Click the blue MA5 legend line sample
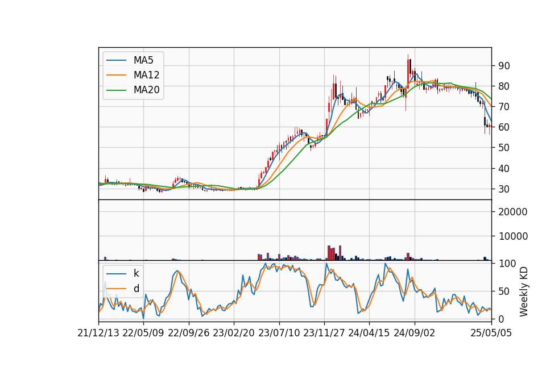 [116, 60]
